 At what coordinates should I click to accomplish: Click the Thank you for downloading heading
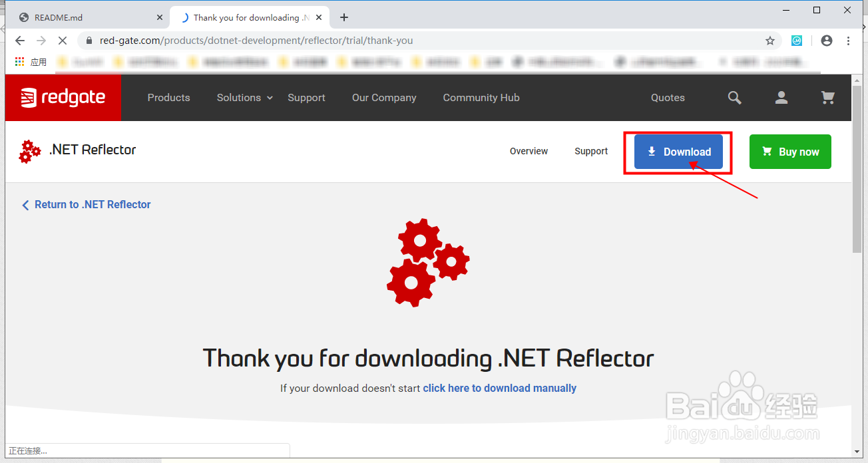[x=428, y=359]
